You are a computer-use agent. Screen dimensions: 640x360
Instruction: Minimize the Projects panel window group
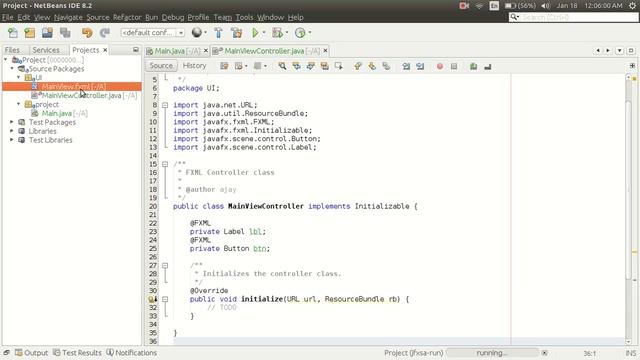tap(136, 49)
